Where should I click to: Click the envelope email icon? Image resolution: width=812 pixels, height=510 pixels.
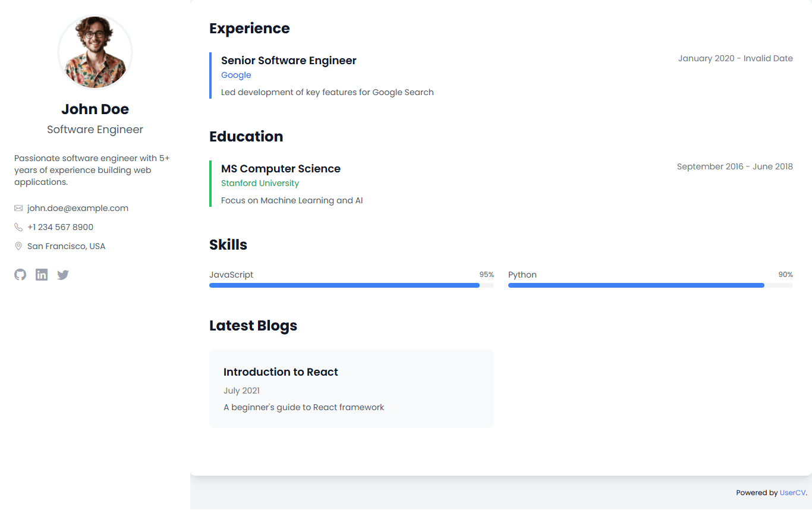pos(18,208)
